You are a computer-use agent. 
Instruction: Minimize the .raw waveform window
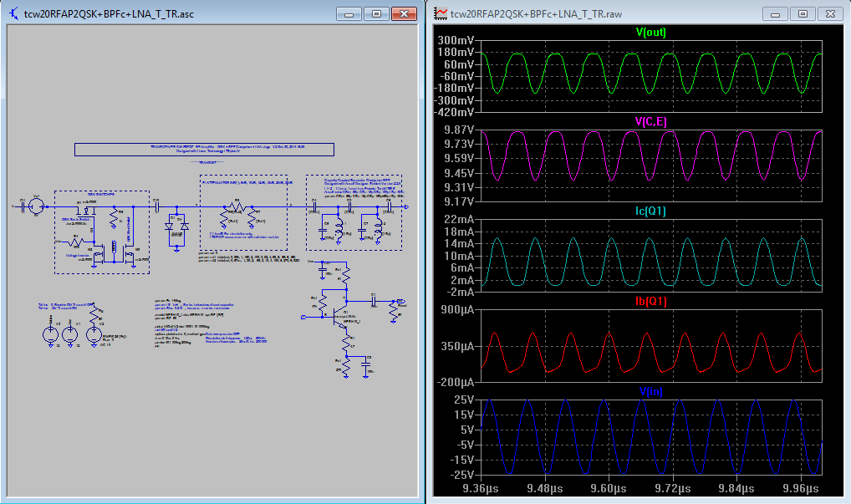pos(777,14)
